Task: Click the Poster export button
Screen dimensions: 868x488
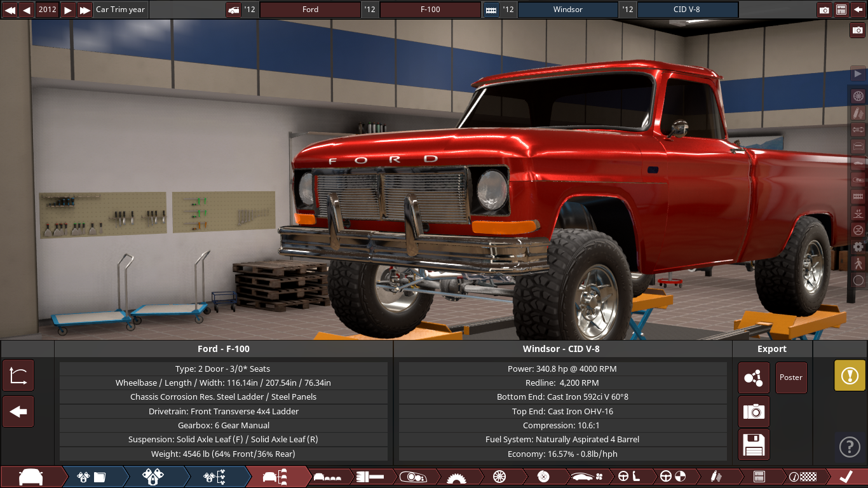Action: 791,377
